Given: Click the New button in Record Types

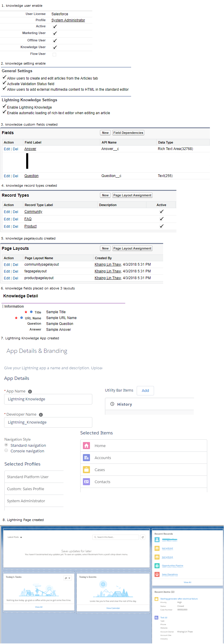Looking at the screenshot, I should pyautogui.click(x=105, y=195).
